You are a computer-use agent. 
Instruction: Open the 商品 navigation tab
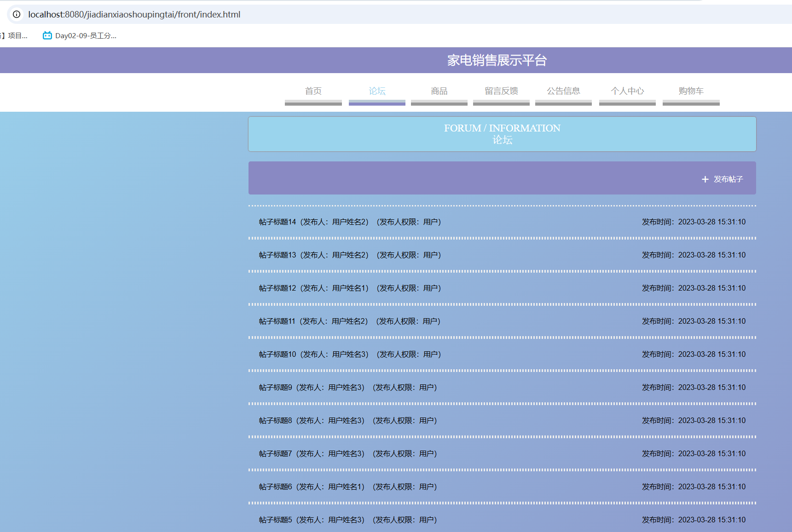439,91
